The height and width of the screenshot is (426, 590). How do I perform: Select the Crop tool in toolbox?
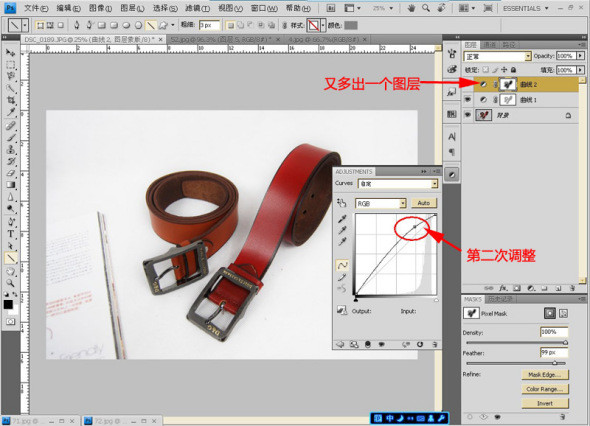pos(11,100)
